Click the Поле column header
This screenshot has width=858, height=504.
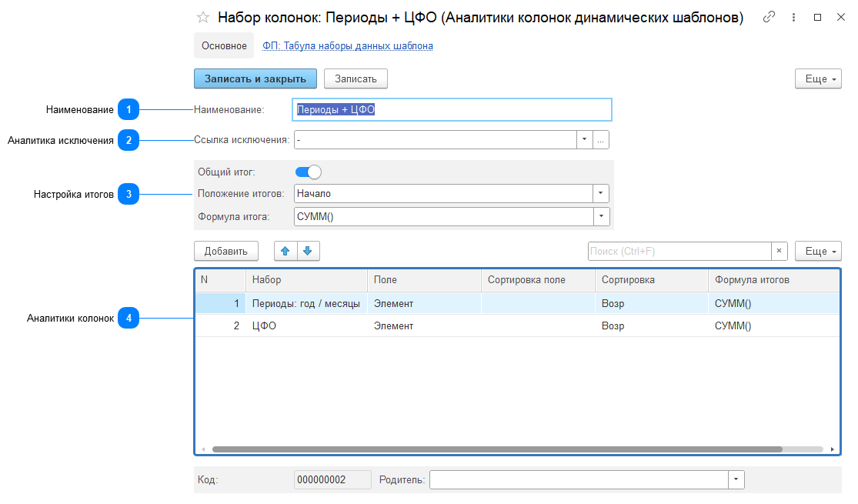pos(424,279)
